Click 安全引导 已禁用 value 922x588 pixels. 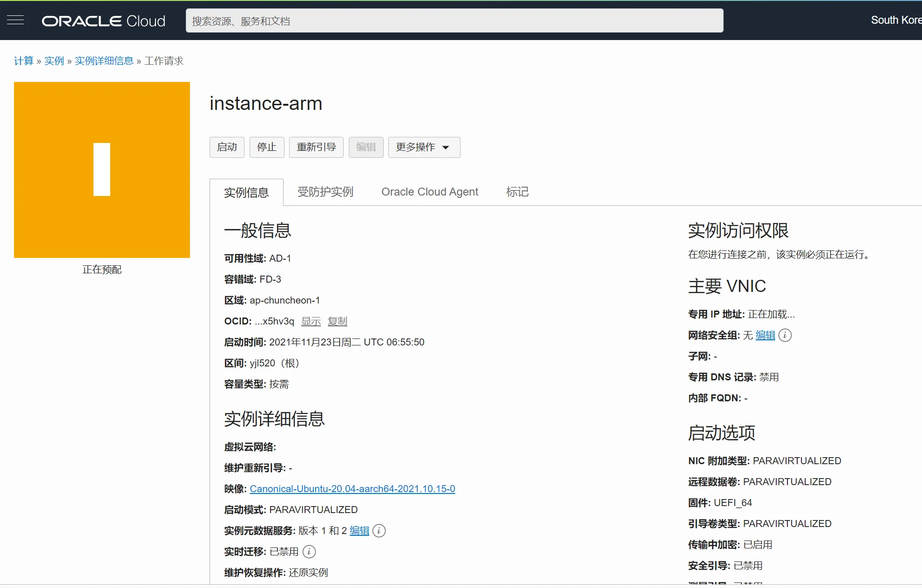[748, 566]
